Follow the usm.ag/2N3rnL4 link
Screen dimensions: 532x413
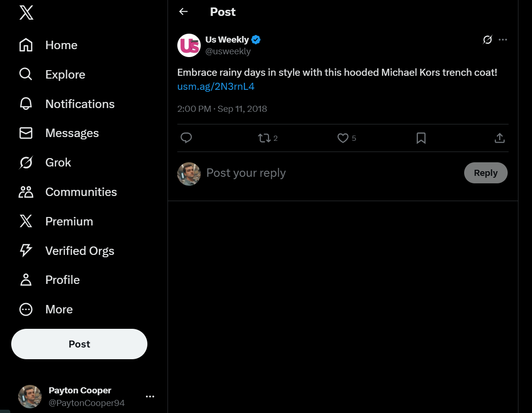[x=216, y=87]
